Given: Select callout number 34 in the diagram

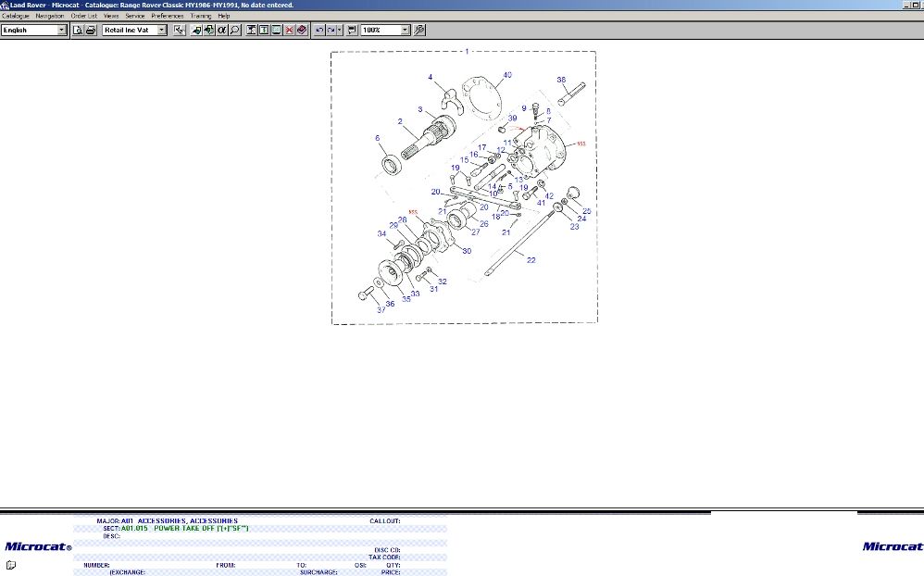Looking at the screenshot, I should [x=381, y=233].
